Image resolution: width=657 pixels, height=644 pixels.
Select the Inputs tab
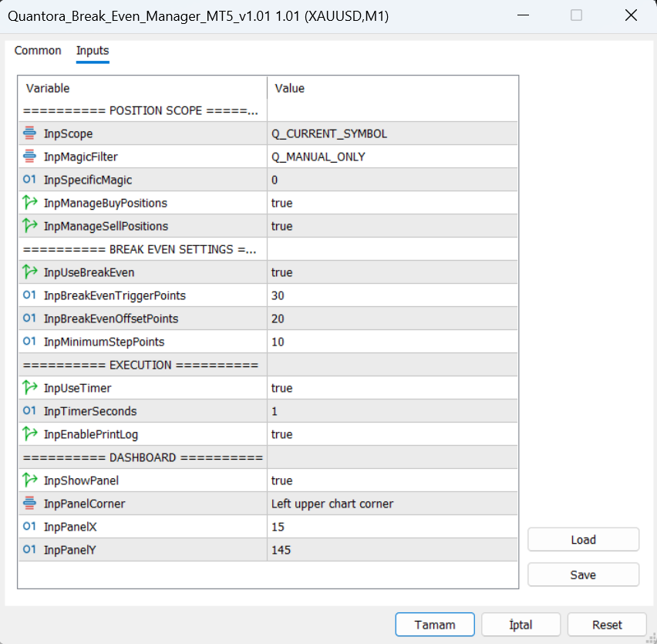93,51
